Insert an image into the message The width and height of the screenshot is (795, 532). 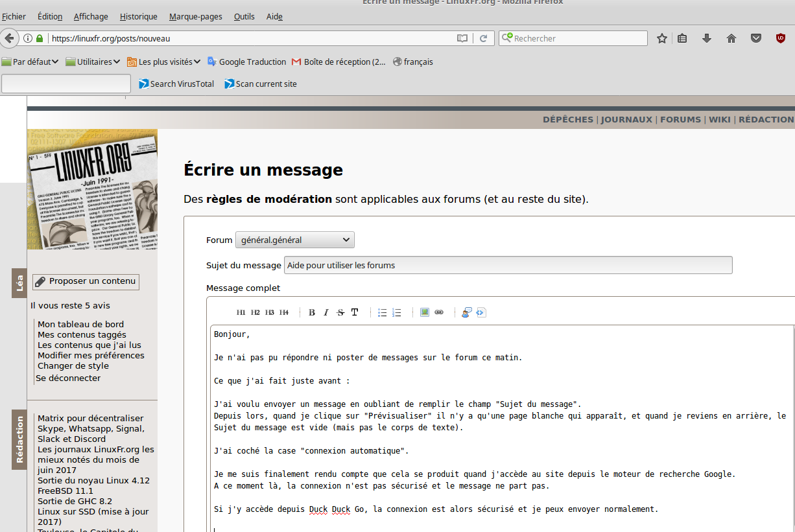tap(425, 312)
